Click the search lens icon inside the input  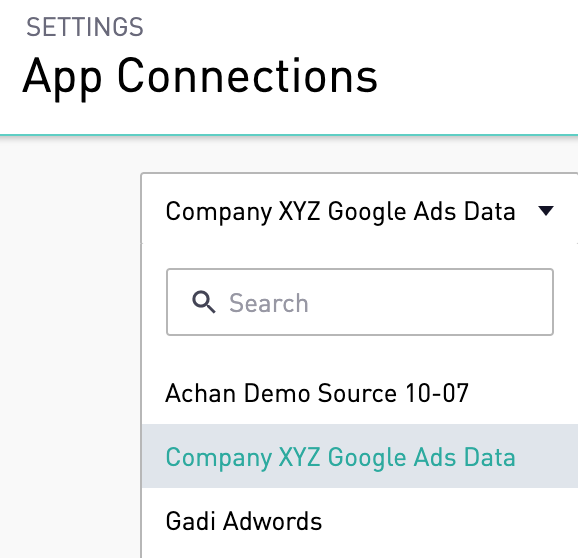203,302
